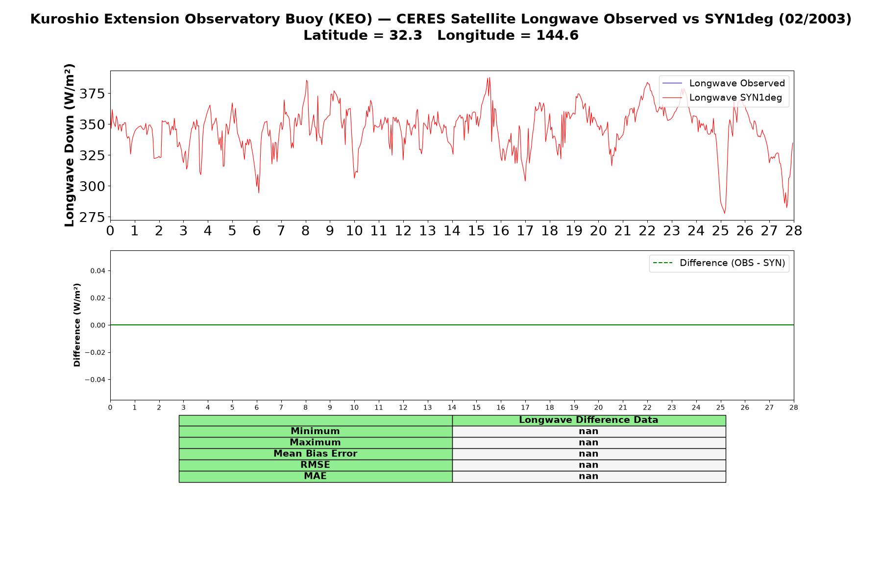Click the 375 tick on upper y-axis
882x588 pixels.
pyautogui.click(x=92, y=94)
